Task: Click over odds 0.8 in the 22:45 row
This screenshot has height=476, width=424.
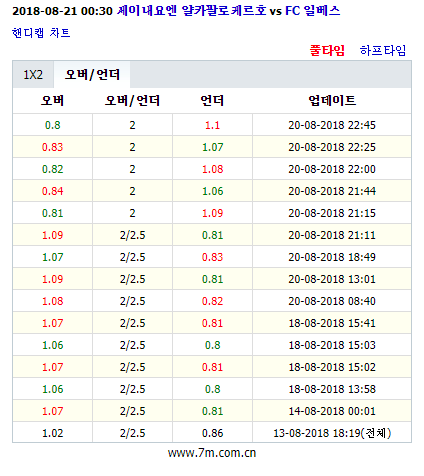Action: pos(52,125)
